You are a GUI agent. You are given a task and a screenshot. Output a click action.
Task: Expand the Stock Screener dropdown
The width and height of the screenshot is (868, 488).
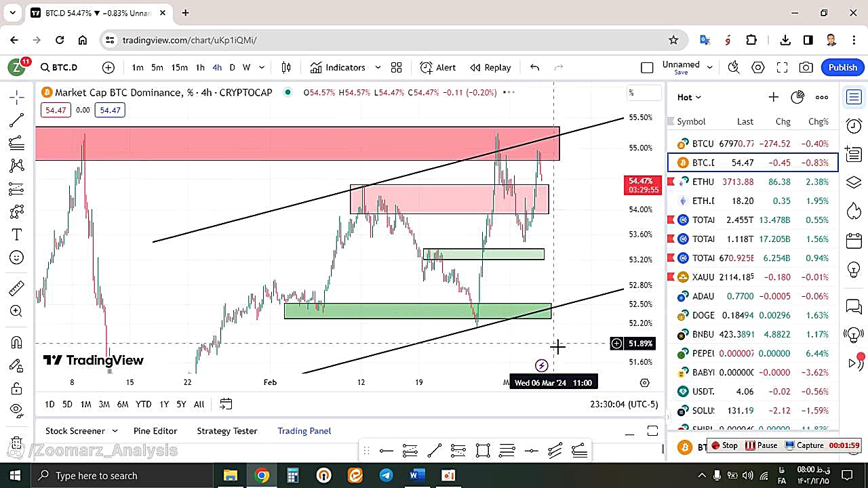115,431
